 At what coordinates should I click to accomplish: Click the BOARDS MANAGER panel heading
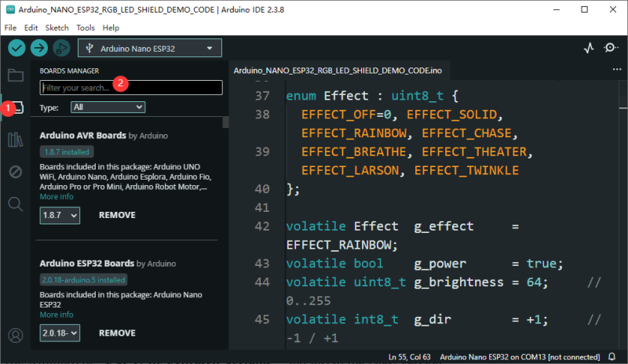(x=69, y=71)
